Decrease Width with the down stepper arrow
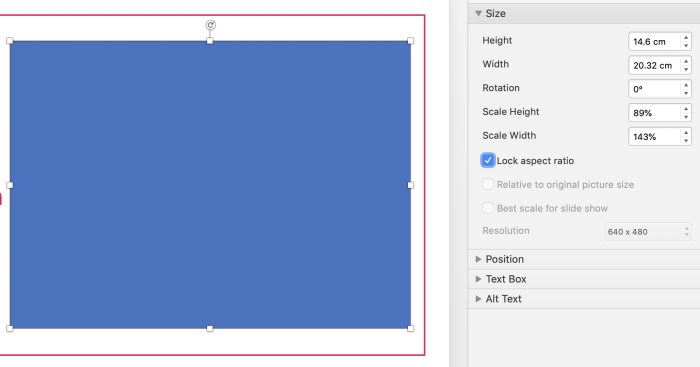The image size is (700, 367). (x=686, y=70)
